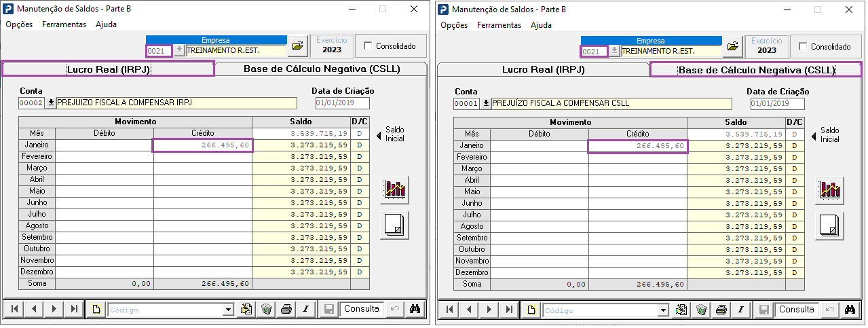
Task: Click Conta code field 00002 in left window
Action: pyautogui.click(x=31, y=103)
